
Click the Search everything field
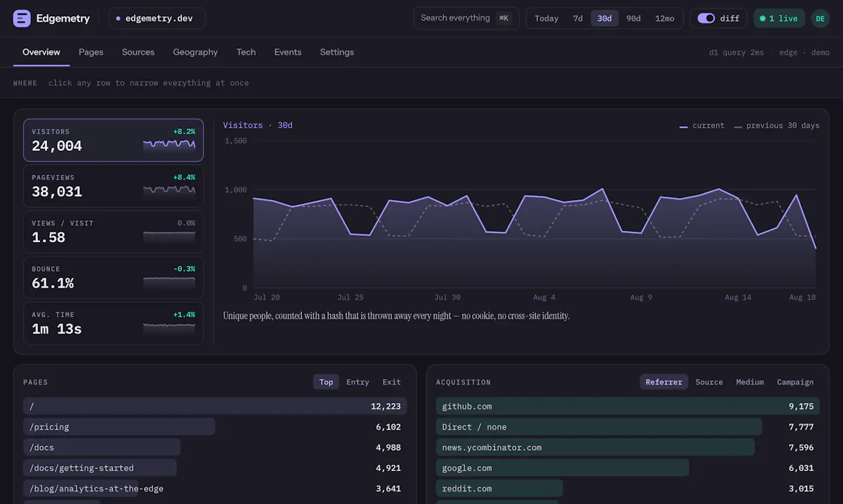pyautogui.click(x=466, y=18)
